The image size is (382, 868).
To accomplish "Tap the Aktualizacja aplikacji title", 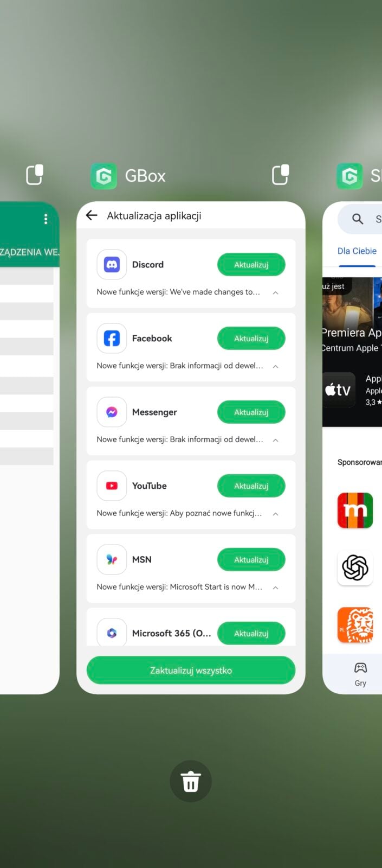I will [154, 215].
